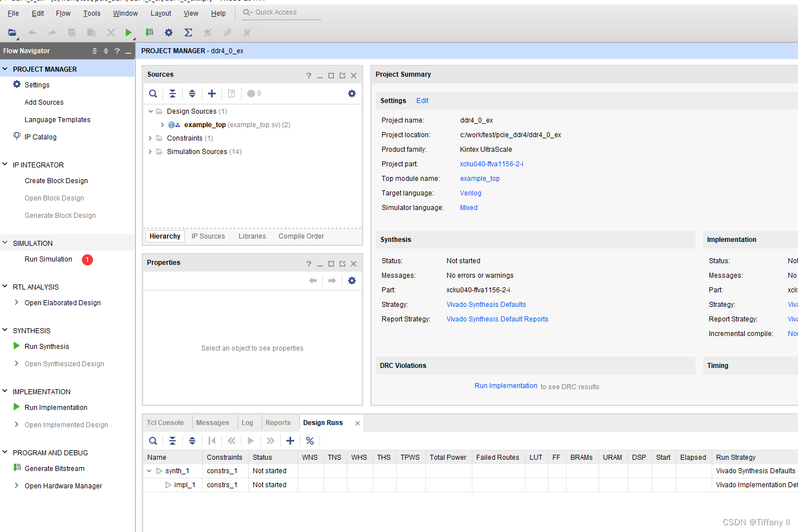Switch to Compile Order tab
The height and width of the screenshot is (532, 798).
(301, 236)
